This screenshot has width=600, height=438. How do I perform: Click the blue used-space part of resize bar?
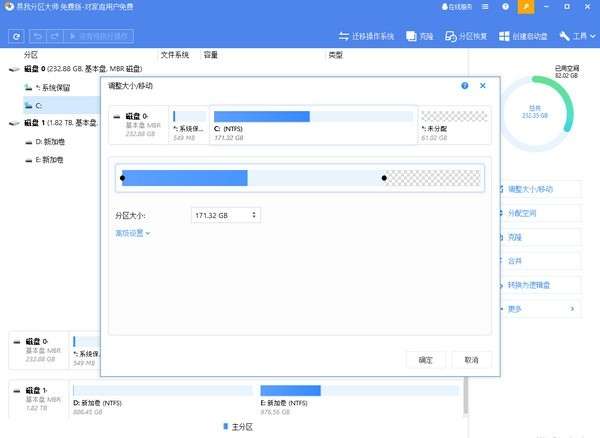[x=185, y=178]
